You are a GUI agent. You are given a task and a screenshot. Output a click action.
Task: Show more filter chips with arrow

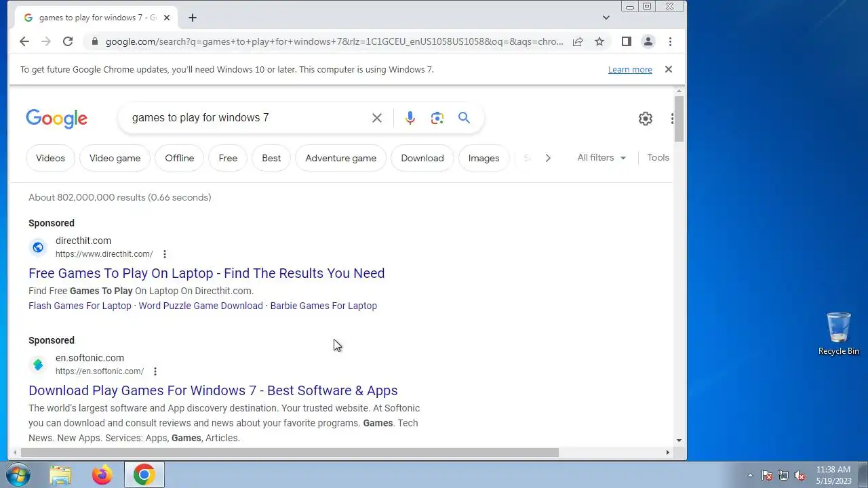point(548,158)
